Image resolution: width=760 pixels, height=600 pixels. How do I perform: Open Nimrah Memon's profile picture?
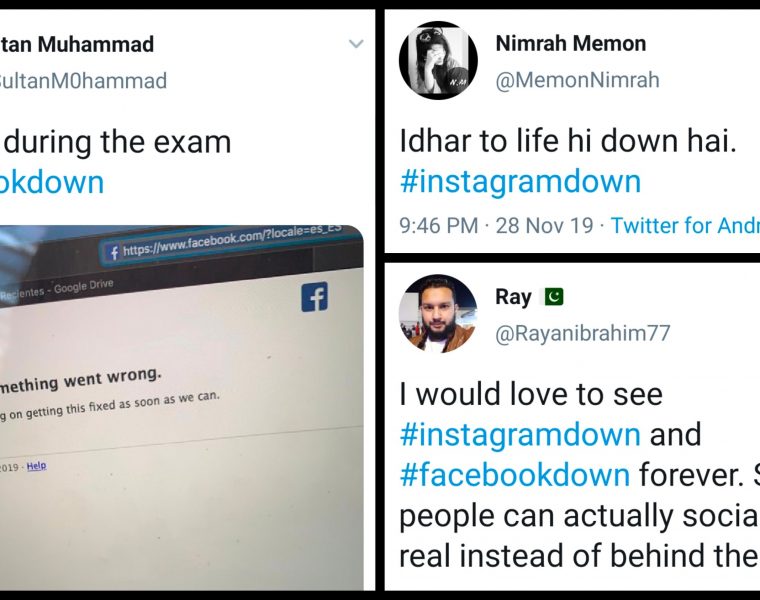(438, 60)
